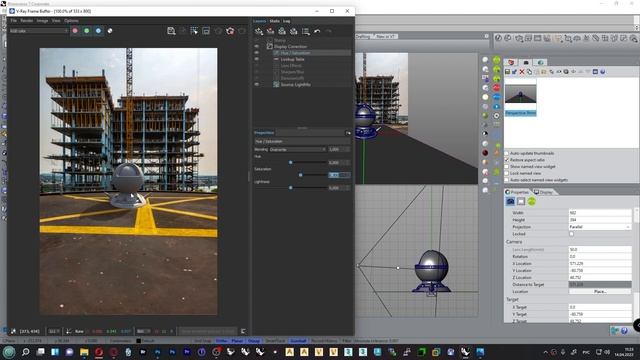Click the save layer preset icon
640x360 pixels.
click(282, 31)
